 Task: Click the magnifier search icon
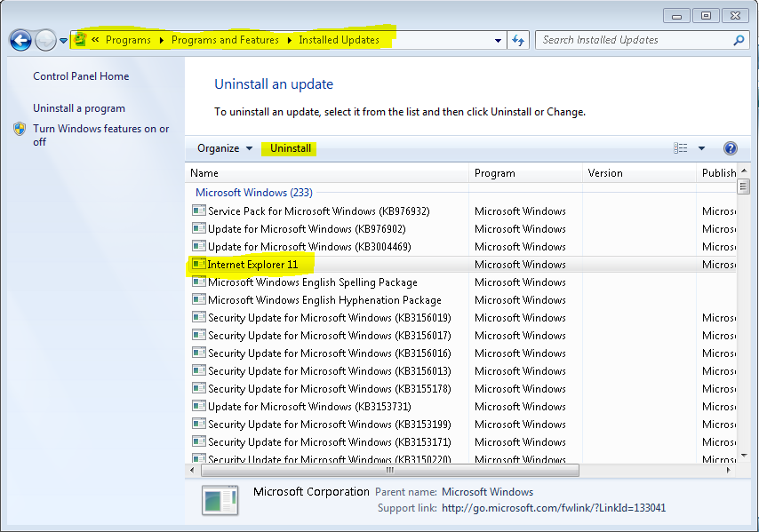pos(739,40)
